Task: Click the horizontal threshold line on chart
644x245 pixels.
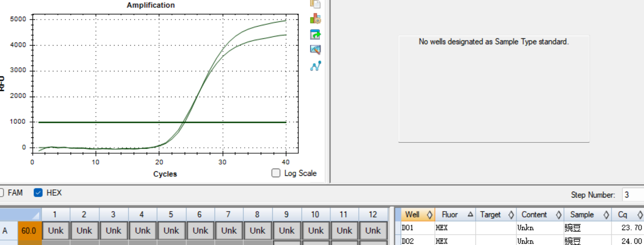Action: click(x=162, y=122)
